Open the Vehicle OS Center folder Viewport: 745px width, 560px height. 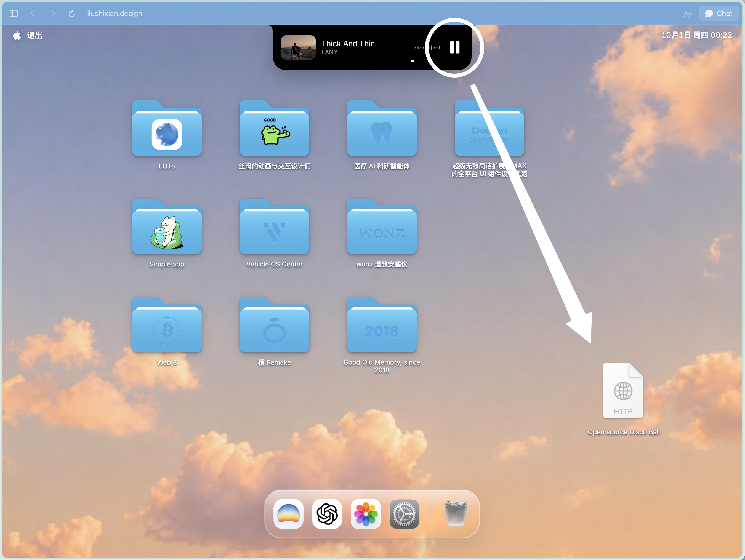coord(274,227)
